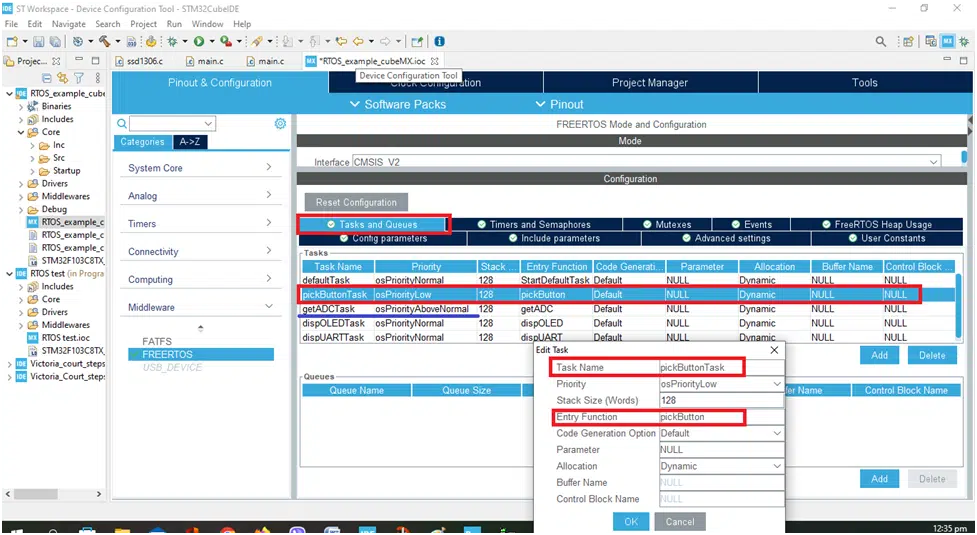Image resolution: width=977 pixels, height=535 pixels.
Task: Click the Information icon in toolbar
Action: tap(439, 41)
